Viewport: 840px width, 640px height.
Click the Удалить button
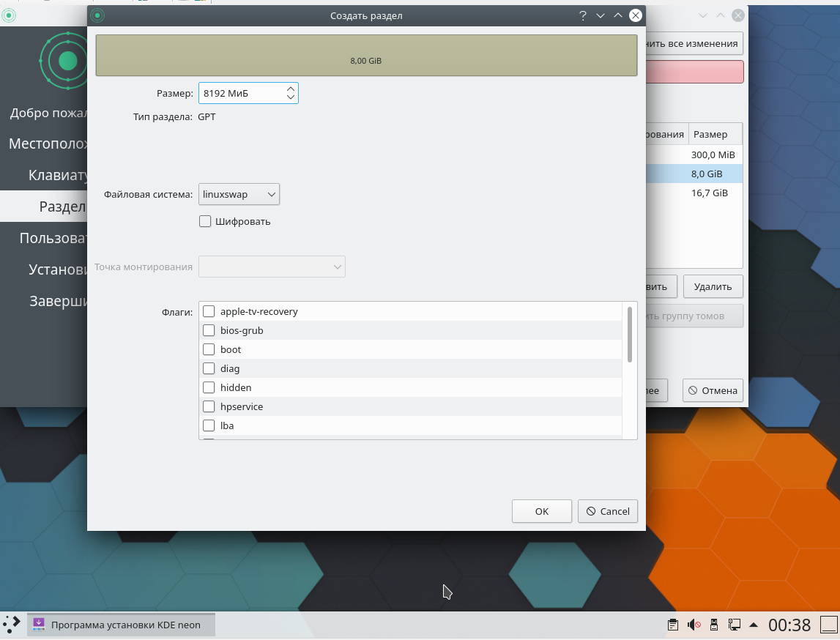(x=713, y=286)
